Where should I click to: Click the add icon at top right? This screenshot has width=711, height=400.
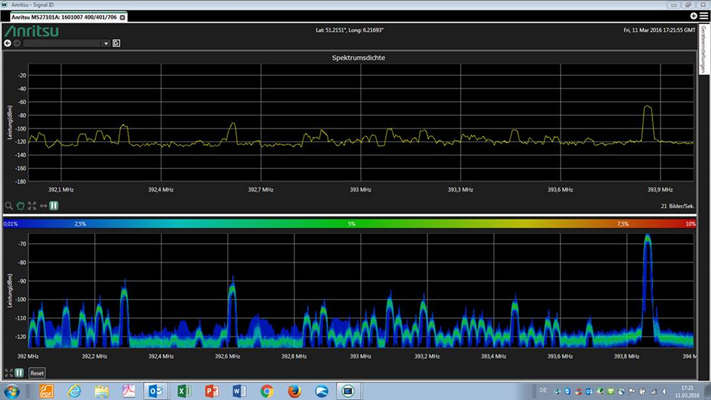(694, 17)
